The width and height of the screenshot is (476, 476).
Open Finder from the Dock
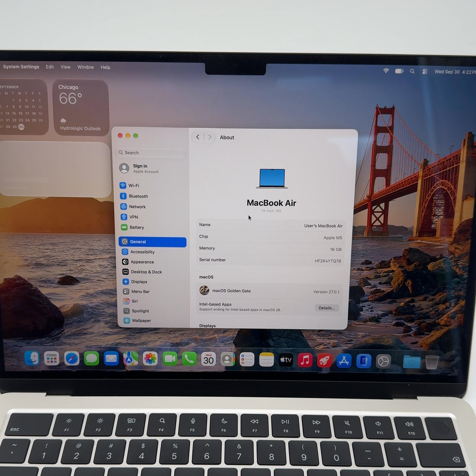click(32, 358)
